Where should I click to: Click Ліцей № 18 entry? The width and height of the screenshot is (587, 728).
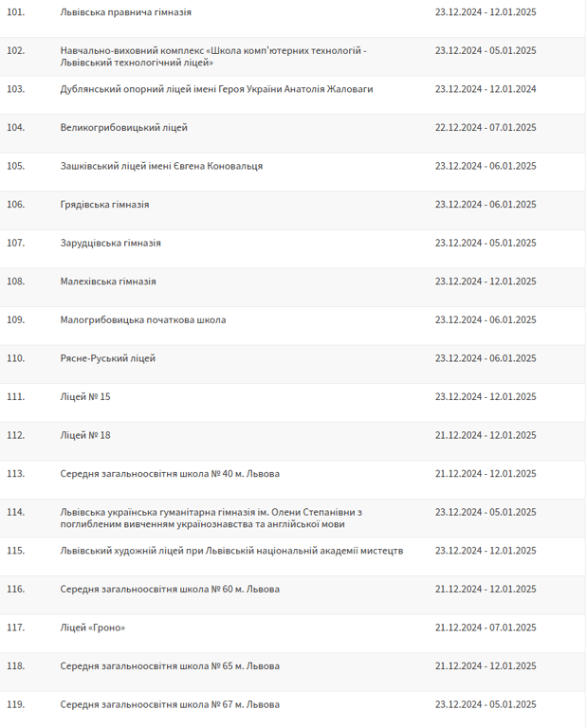[85, 435]
